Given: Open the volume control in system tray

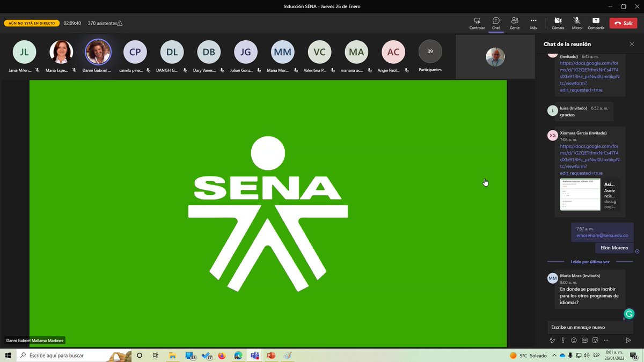Looking at the screenshot, I should pyautogui.click(x=587, y=356).
